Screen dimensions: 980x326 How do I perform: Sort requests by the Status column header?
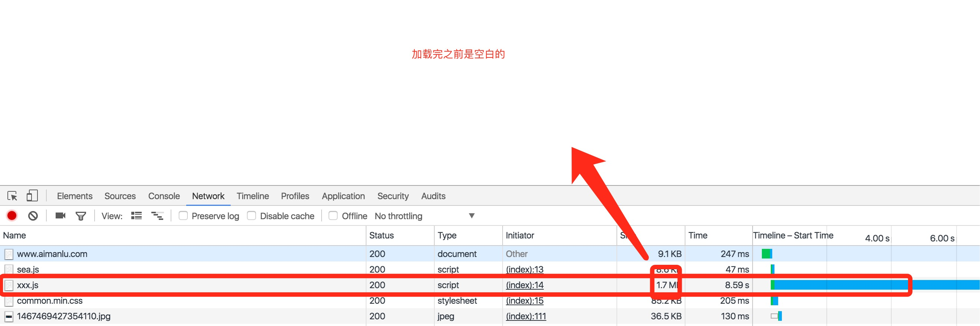click(381, 236)
